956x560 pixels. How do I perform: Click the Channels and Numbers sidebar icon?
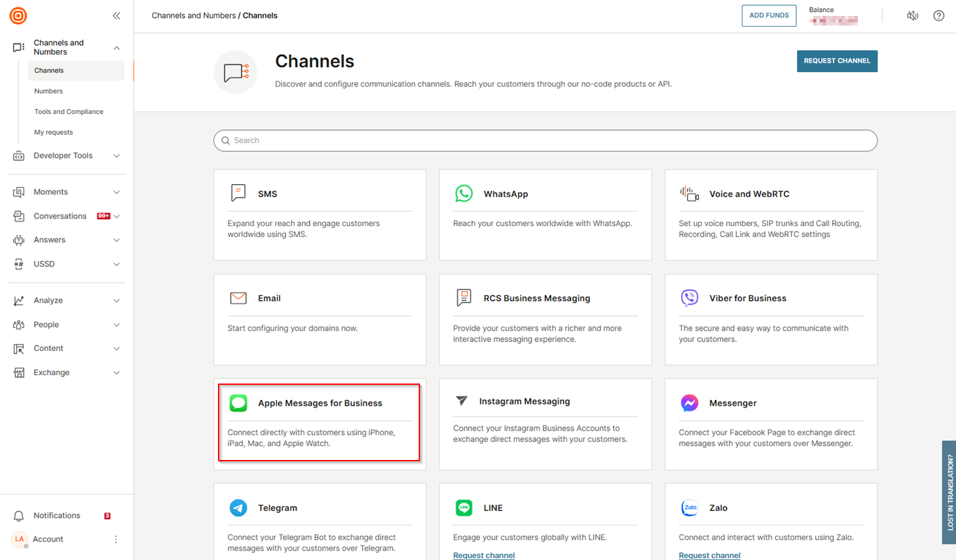[x=19, y=48]
